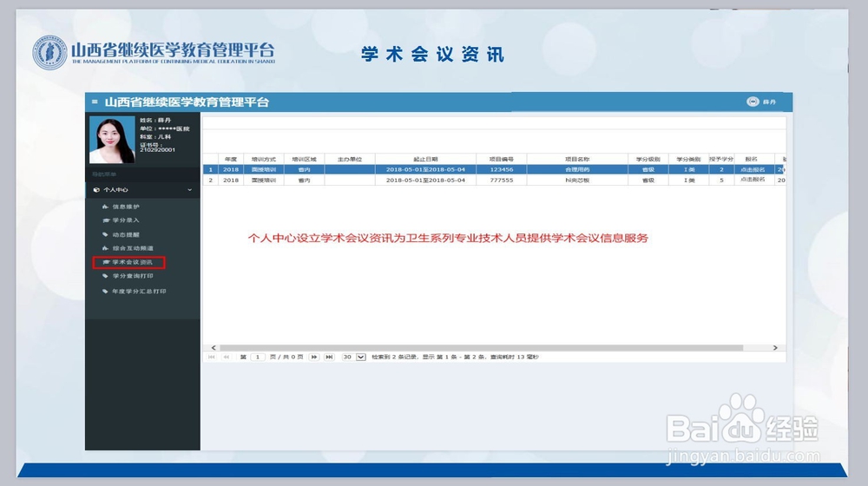868x486 pixels.
Task: Click 学分类别 column header
Action: click(x=688, y=159)
